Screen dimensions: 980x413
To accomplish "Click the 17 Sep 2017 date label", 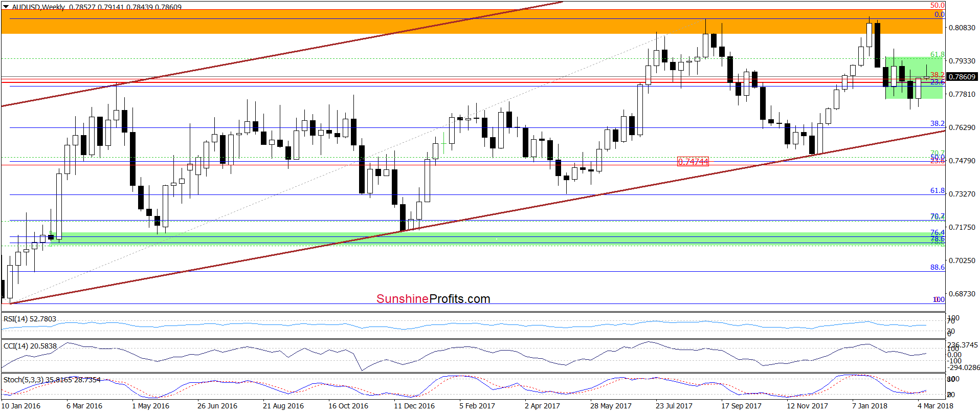I will pos(741,406).
